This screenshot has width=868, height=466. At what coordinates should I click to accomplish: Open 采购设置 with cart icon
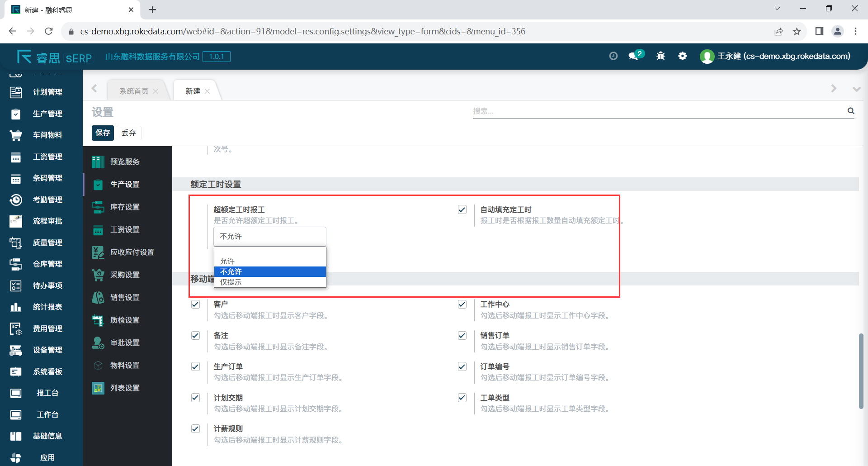[125, 275]
